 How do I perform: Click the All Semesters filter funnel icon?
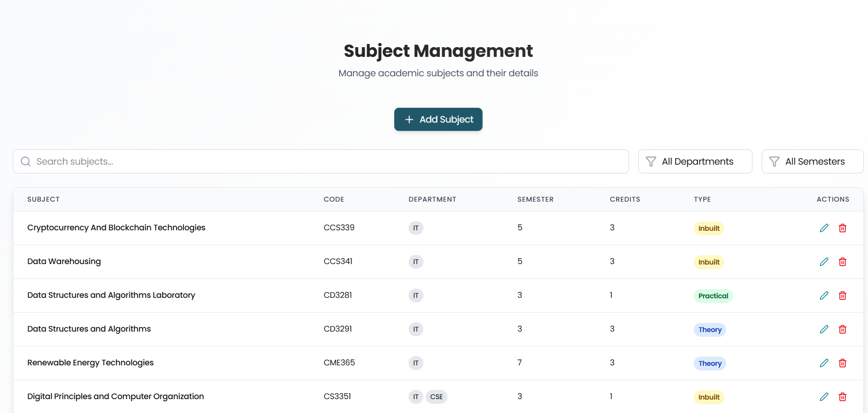click(x=774, y=161)
